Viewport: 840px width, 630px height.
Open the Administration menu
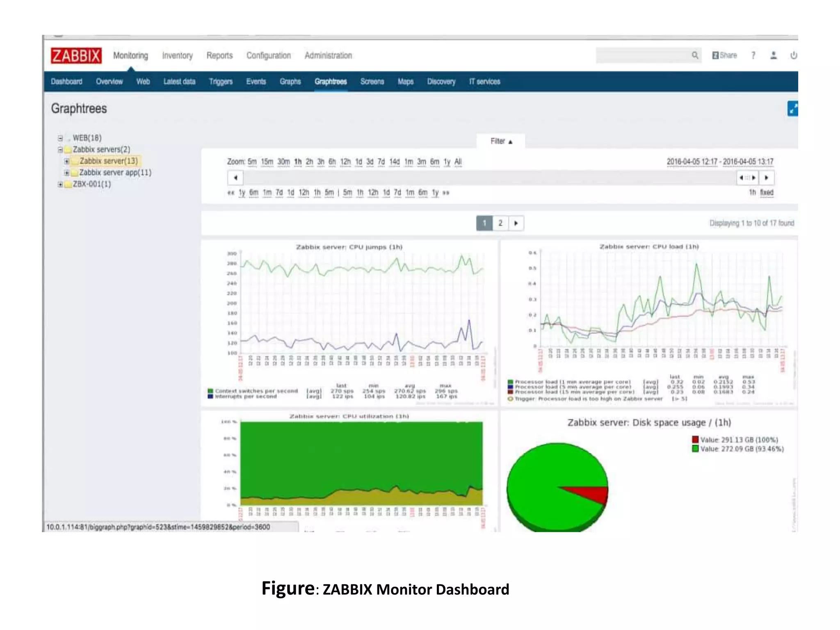pyautogui.click(x=328, y=55)
